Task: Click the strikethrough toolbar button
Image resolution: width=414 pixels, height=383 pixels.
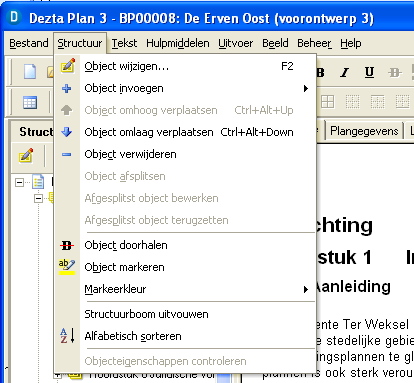Action: click(395, 72)
